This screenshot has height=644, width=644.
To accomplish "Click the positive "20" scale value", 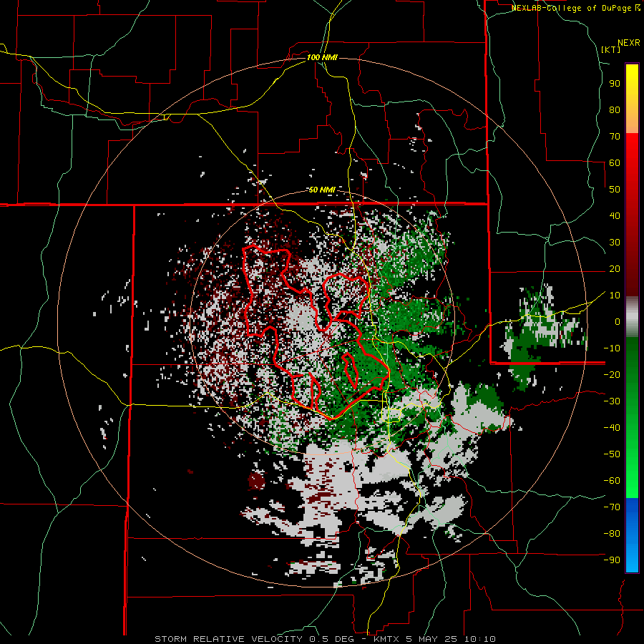I will [615, 268].
